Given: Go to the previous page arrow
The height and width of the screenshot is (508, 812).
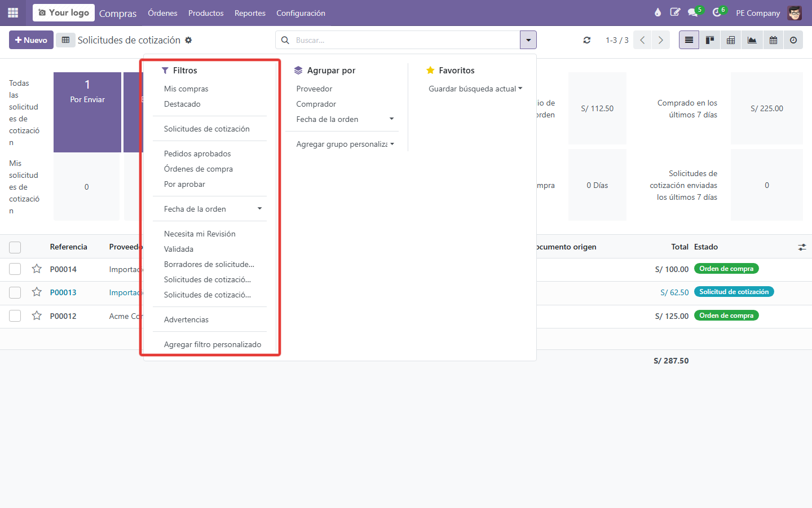Looking at the screenshot, I should (642, 40).
